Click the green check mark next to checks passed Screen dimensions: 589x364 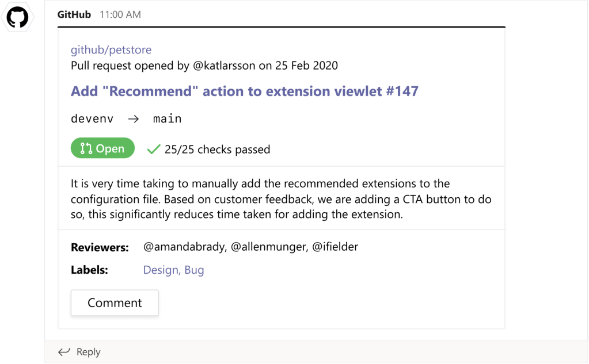153,148
